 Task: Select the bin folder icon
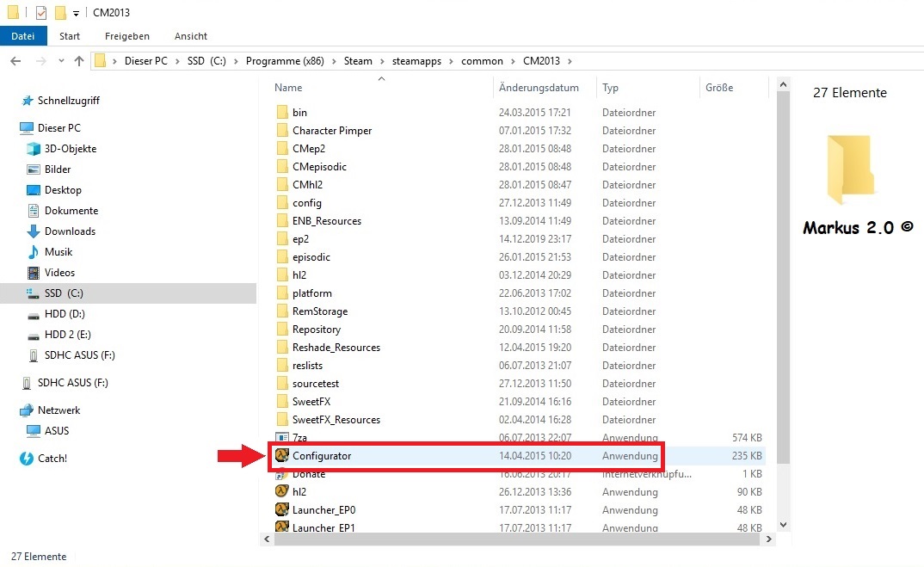[x=282, y=112]
